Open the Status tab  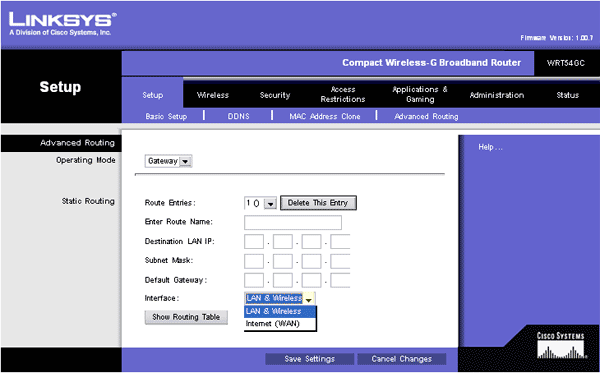pyautogui.click(x=567, y=95)
